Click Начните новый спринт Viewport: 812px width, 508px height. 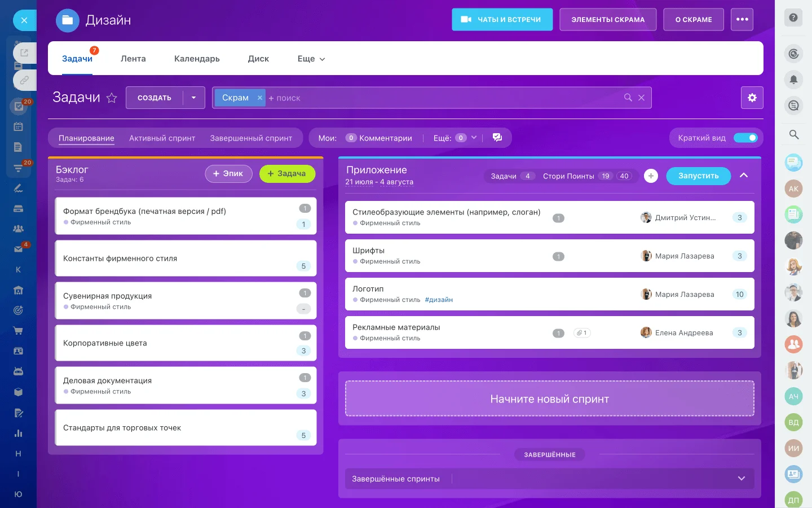pyautogui.click(x=549, y=398)
